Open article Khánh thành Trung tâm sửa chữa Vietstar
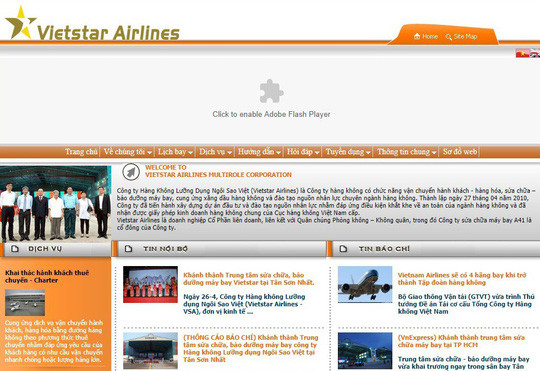540x371 pixels. click(249, 279)
